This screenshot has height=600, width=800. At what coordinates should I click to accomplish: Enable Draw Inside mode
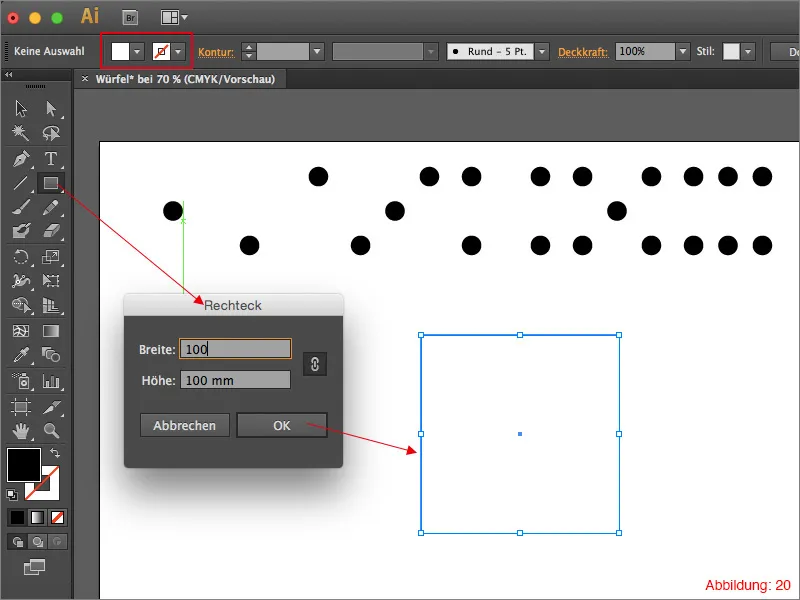coord(57,542)
